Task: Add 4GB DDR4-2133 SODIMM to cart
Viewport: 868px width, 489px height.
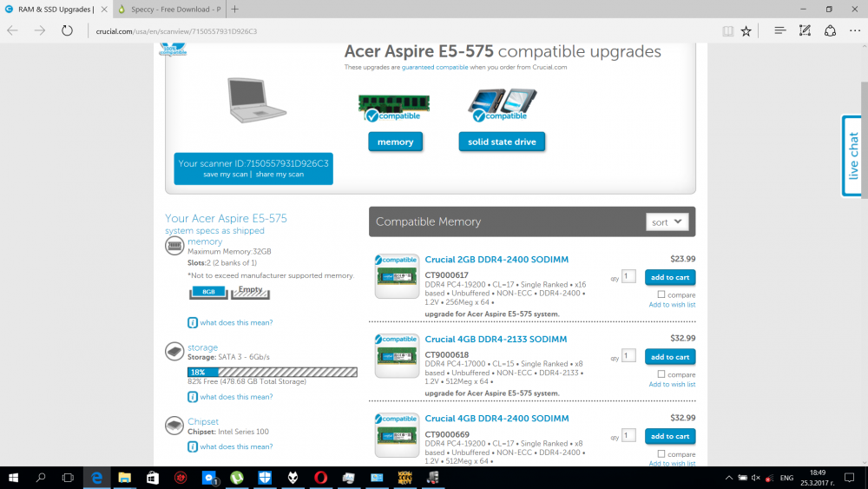Action: tap(670, 357)
